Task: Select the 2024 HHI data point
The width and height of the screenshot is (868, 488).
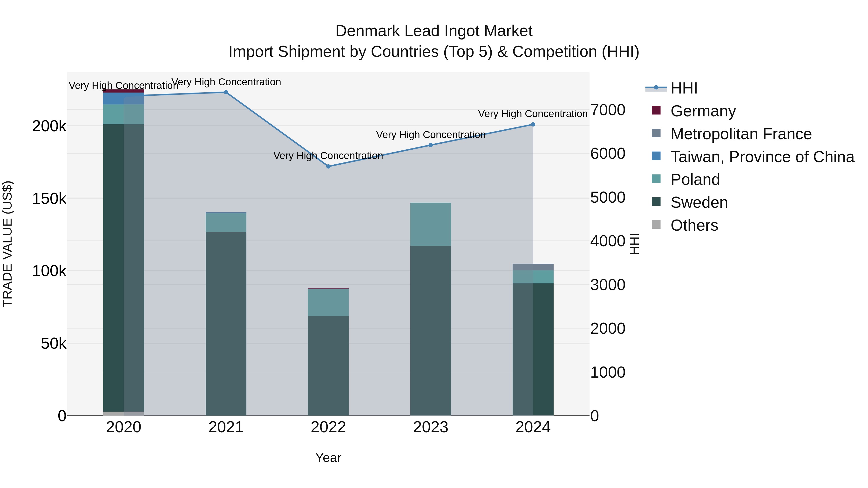Action: [533, 125]
